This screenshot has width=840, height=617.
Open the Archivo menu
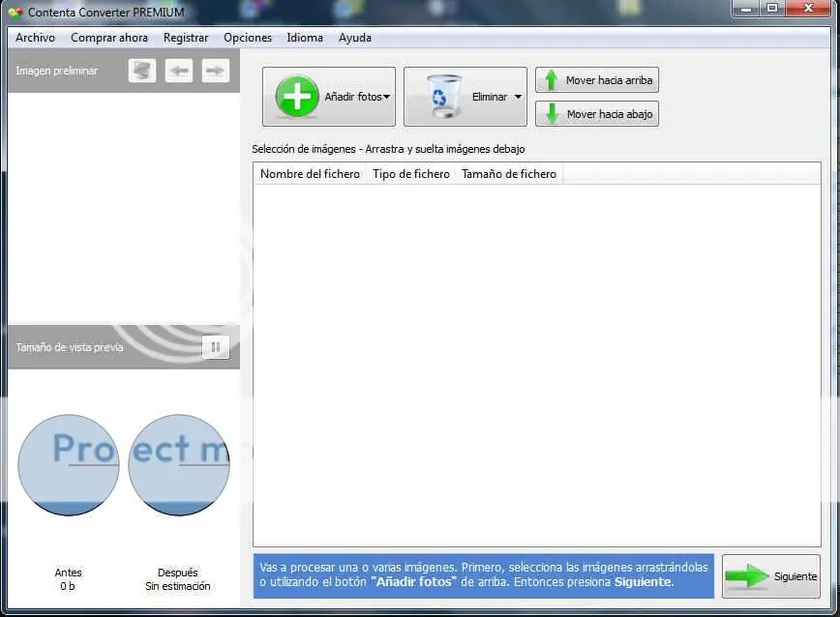tap(36, 38)
